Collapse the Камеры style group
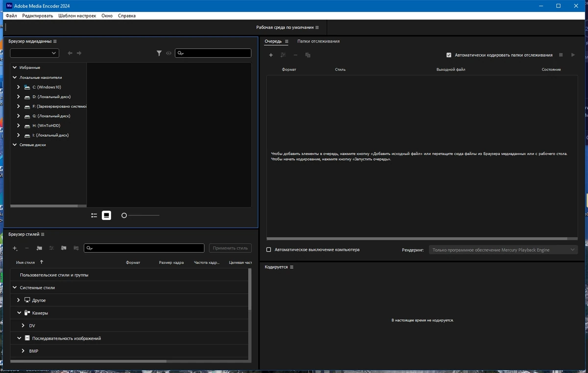The image size is (588, 373). pyautogui.click(x=19, y=313)
